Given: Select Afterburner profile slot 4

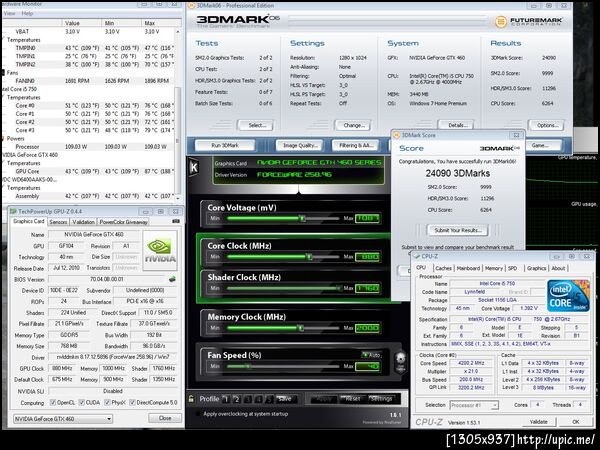Looking at the screenshot, I should (258, 399).
